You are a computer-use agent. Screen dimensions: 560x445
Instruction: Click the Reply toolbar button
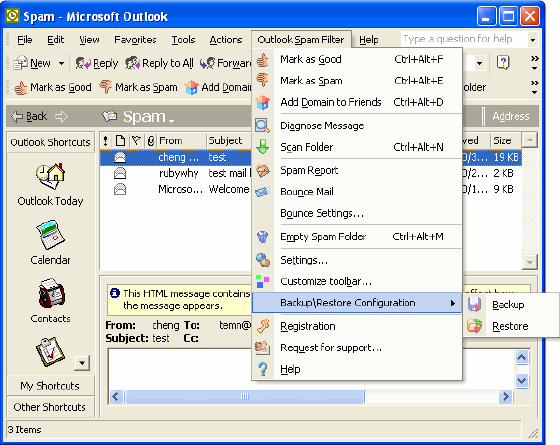96,64
